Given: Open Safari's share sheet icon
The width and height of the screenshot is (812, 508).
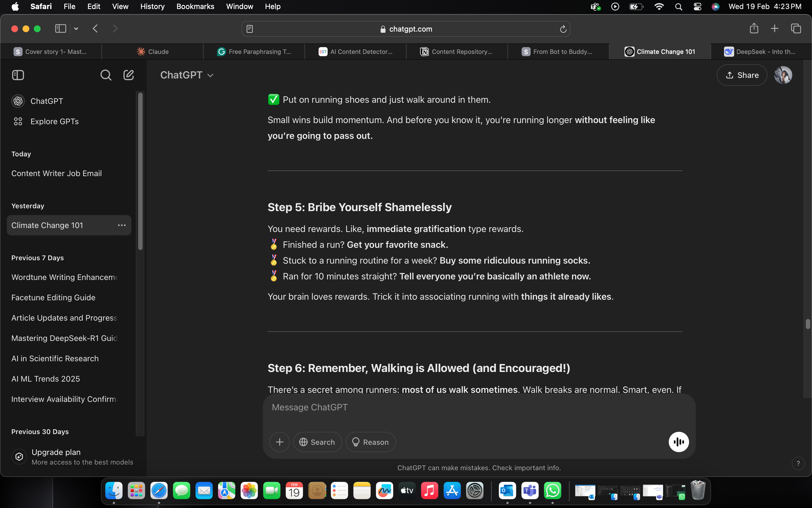Looking at the screenshot, I should coord(754,28).
